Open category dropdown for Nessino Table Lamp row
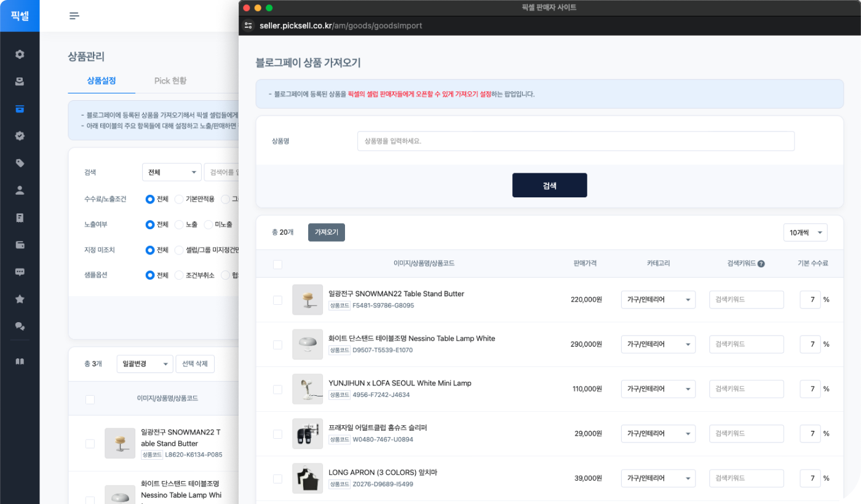 [658, 344]
